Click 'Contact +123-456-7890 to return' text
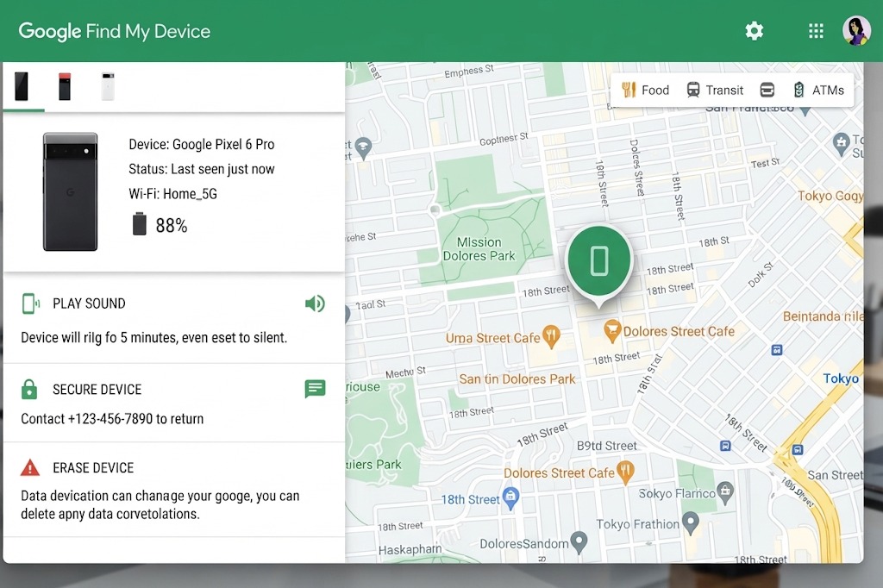Image resolution: width=883 pixels, height=588 pixels. pos(112,418)
